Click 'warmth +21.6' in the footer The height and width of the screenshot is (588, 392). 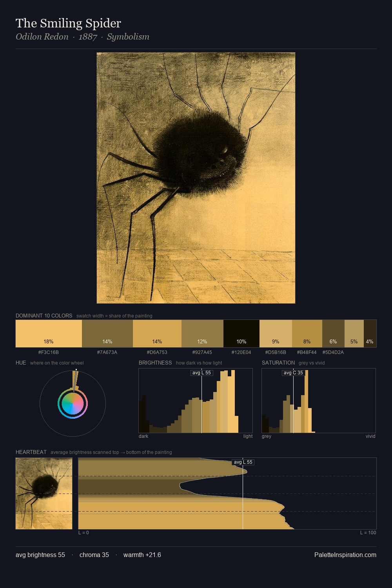point(142,555)
